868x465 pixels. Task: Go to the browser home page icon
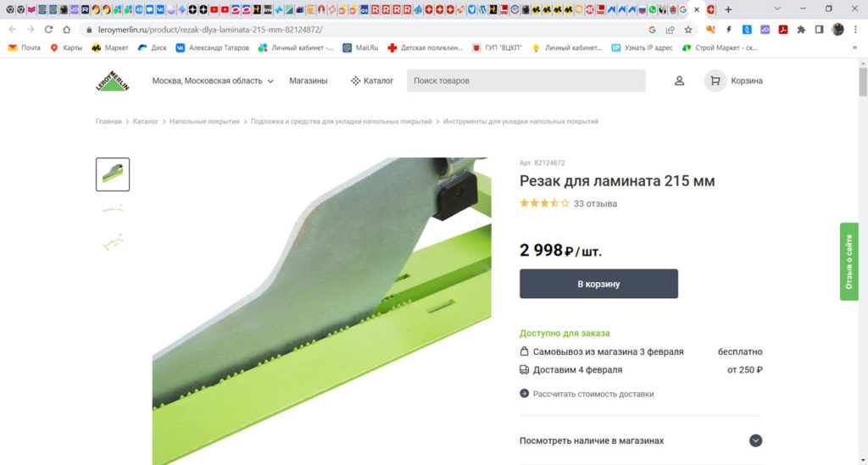[66, 30]
